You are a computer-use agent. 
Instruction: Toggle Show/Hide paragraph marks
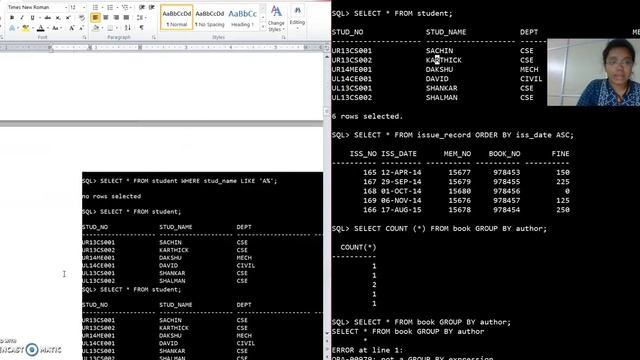(142, 28)
